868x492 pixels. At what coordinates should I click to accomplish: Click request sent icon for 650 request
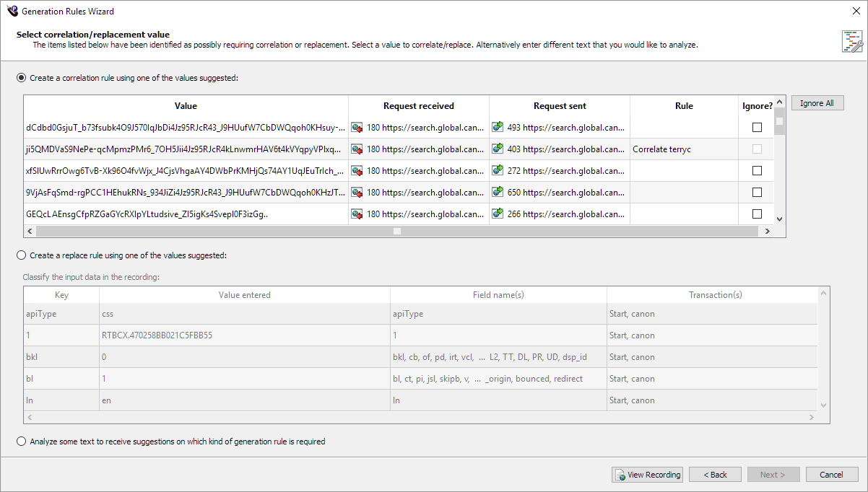tap(498, 193)
